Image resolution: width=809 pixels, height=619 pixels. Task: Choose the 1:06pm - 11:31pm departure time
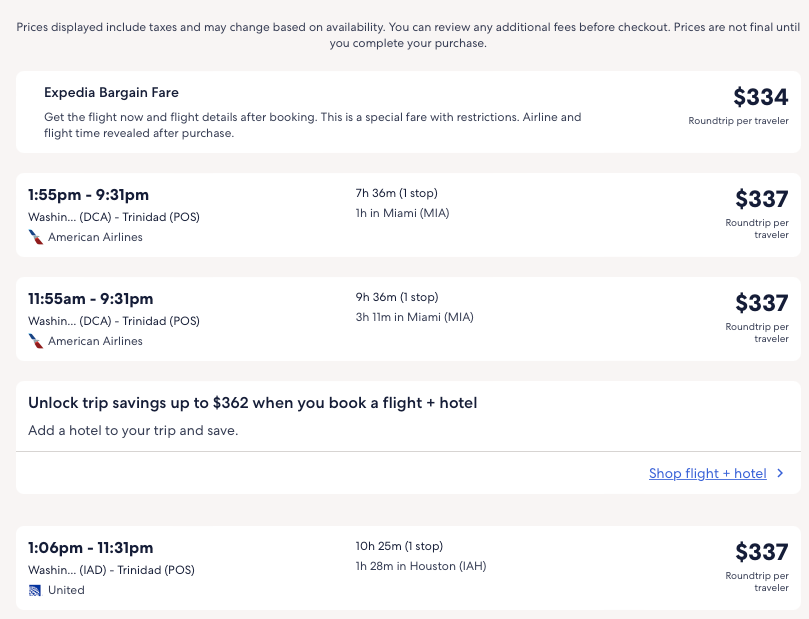[x=91, y=548]
